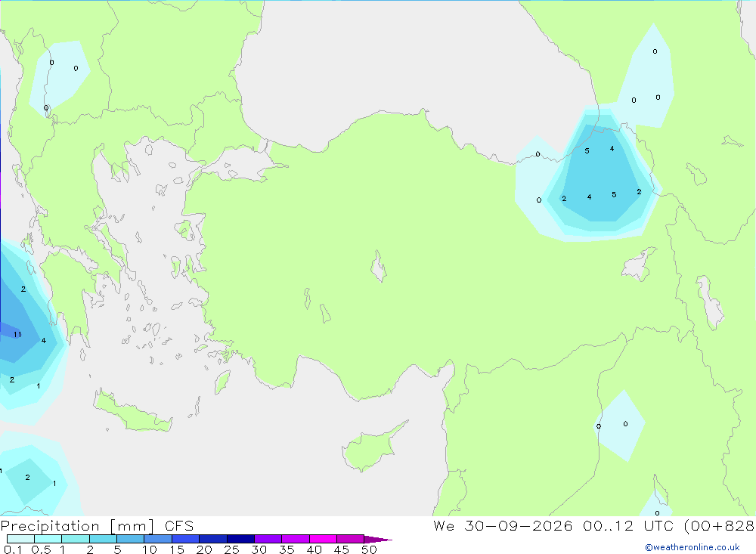Click the 2 mm legend swatch
Viewport: 756px width, 554px height.
[x=103, y=539]
